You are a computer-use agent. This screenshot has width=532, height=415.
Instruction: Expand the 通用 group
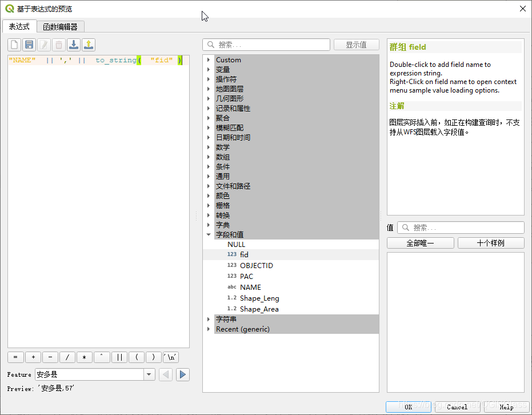(x=209, y=176)
